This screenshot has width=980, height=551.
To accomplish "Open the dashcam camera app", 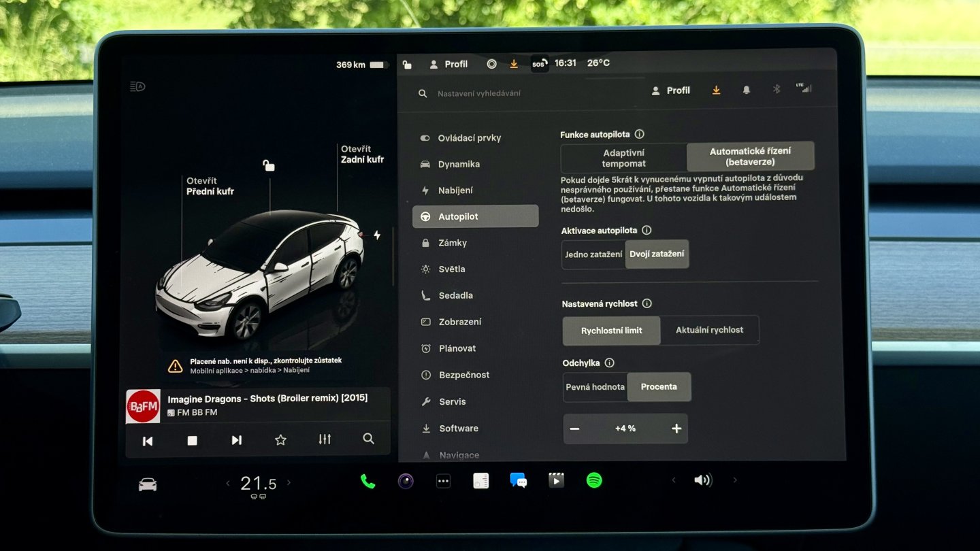I will pos(406,481).
